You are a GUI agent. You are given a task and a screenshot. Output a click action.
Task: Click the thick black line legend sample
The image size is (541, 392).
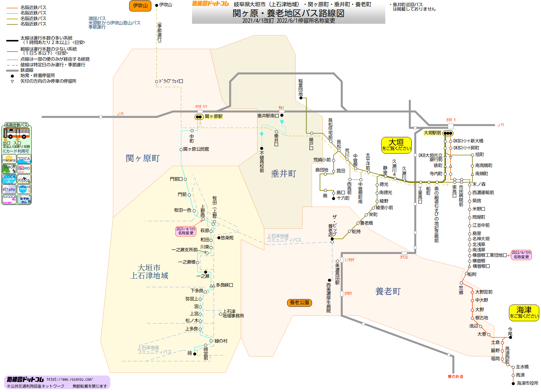[x=12, y=41]
